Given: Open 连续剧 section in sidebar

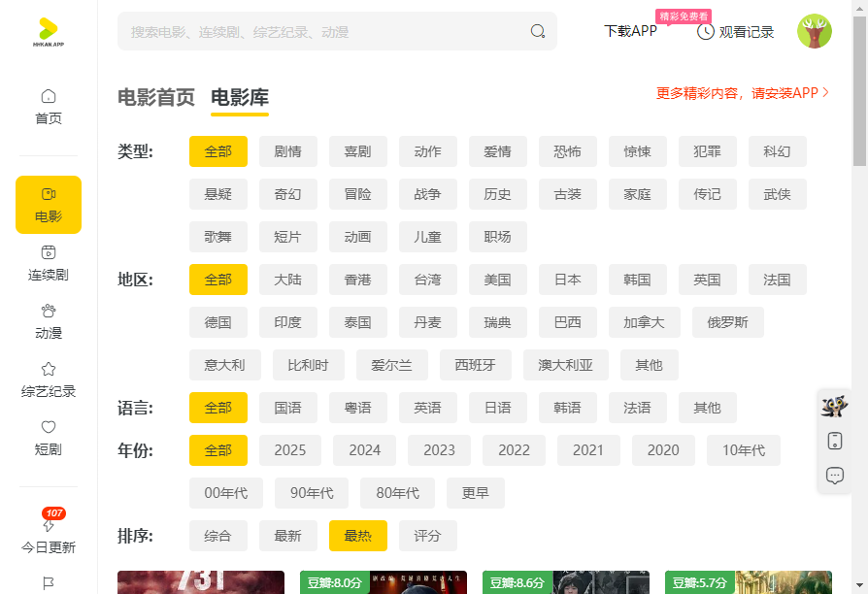Looking at the screenshot, I should coord(49,263).
